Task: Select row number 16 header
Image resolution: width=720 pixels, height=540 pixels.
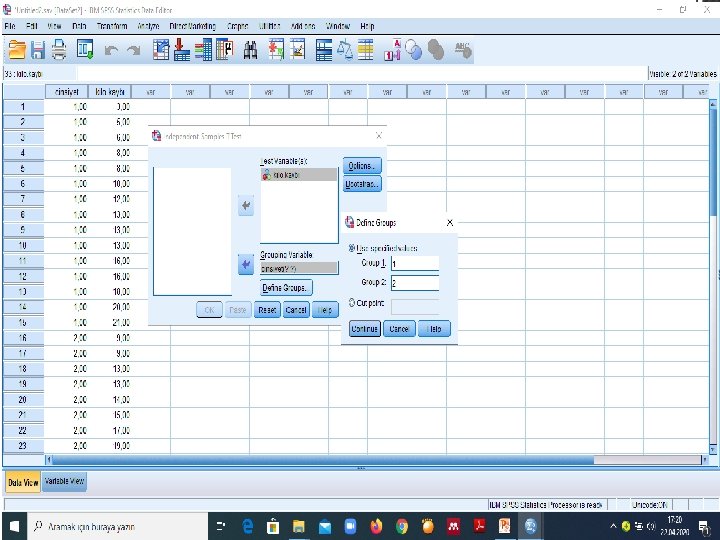Action: (x=23, y=338)
